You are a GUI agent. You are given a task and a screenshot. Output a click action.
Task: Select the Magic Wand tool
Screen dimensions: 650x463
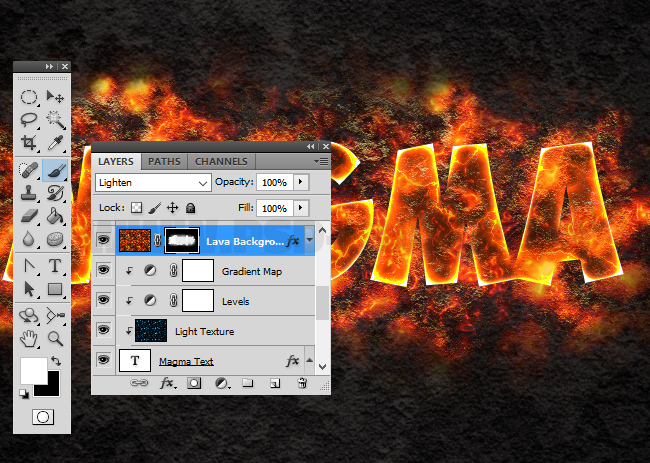point(55,120)
